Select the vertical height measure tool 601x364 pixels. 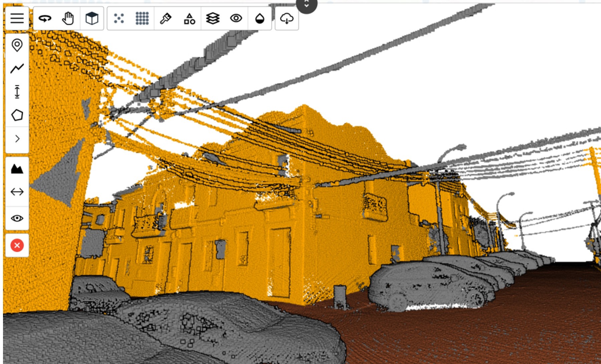(17, 92)
